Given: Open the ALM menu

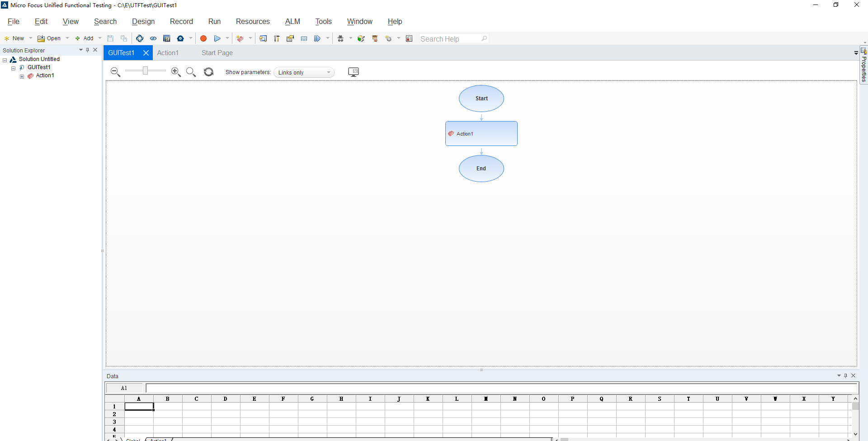Looking at the screenshot, I should tap(292, 21).
